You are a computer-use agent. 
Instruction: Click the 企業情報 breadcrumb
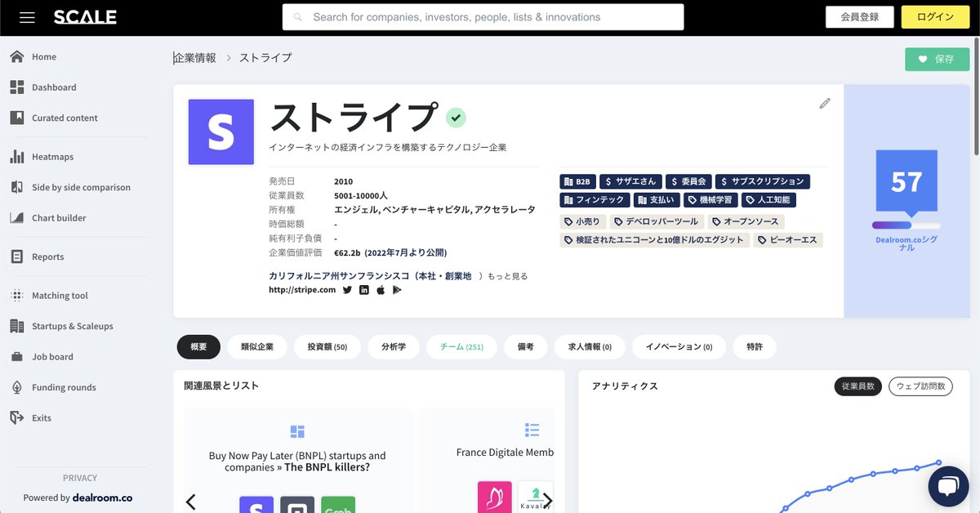[x=196, y=58]
